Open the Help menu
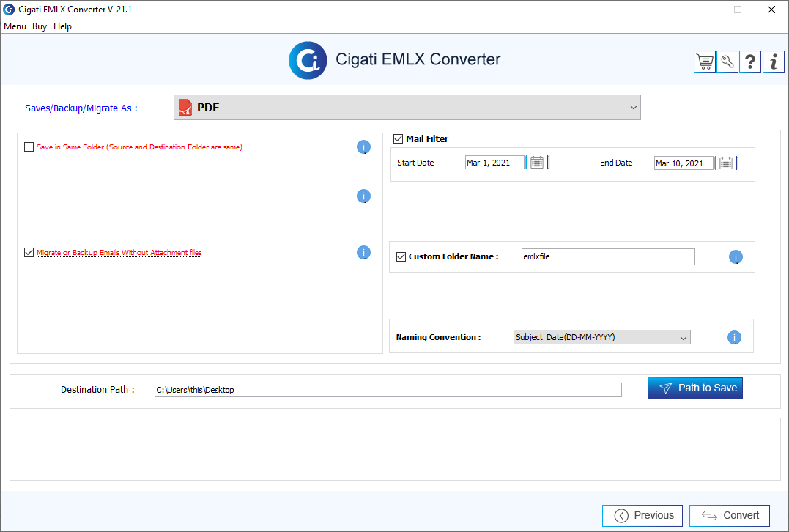The width and height of the screenshot is (789, 532). (x=62, y=26)
